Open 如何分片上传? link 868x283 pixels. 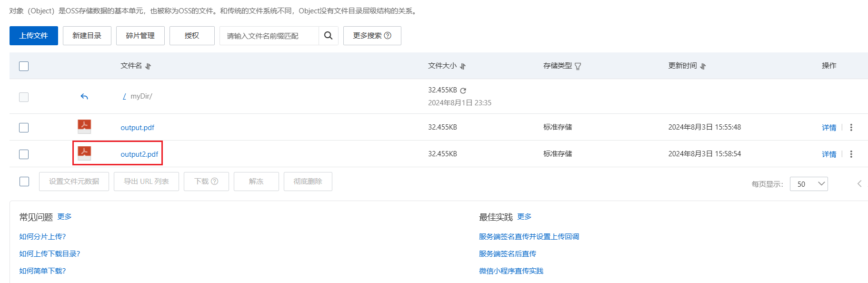pos(42,237)
